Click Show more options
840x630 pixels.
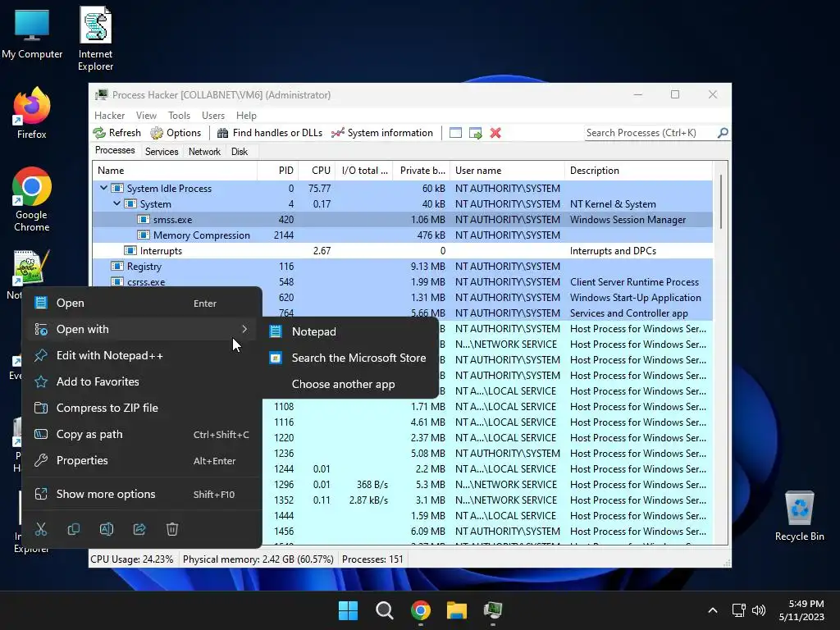click(x=144, y=494)
